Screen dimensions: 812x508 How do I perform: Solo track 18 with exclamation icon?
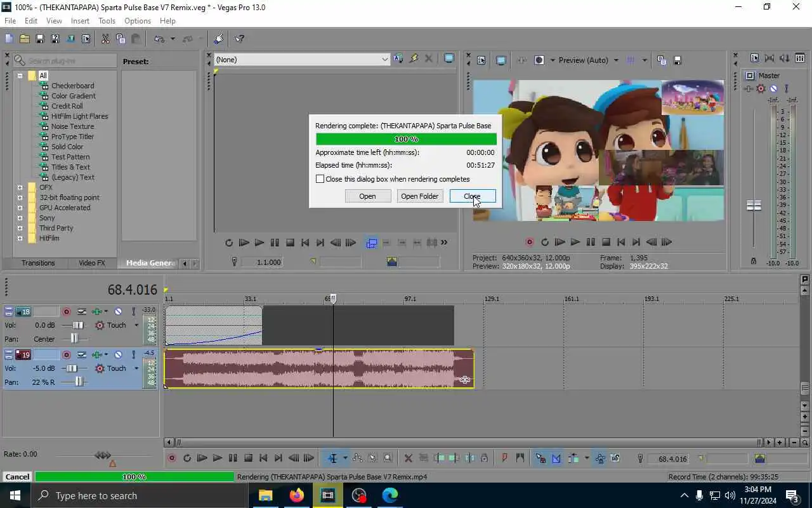coord(133,311)
